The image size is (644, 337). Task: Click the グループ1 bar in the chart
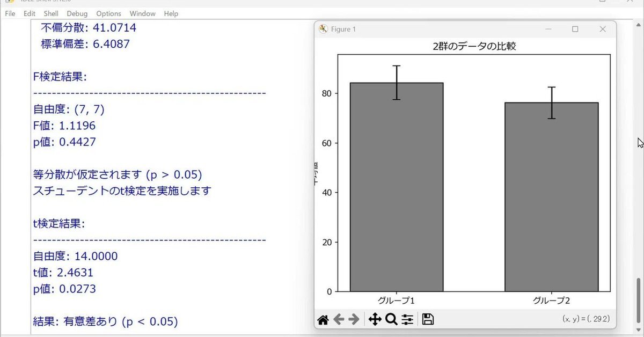coord(397,187)
